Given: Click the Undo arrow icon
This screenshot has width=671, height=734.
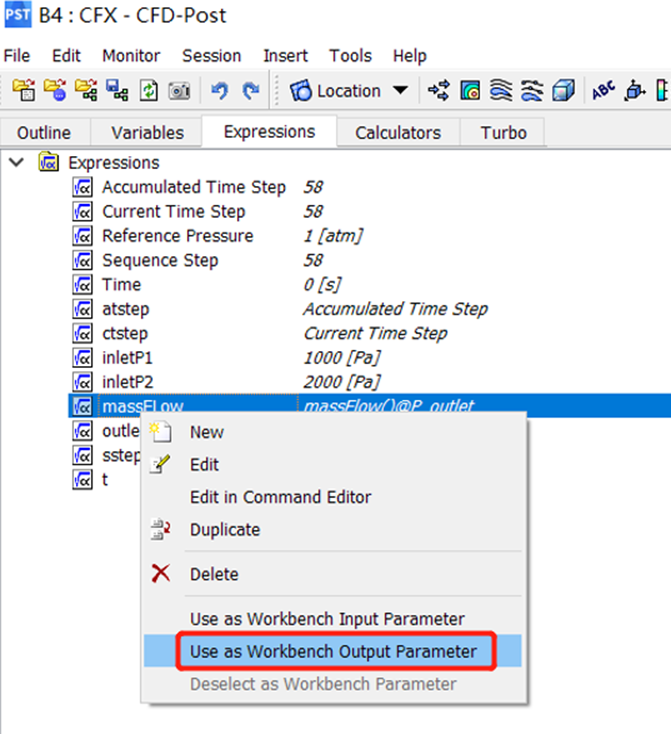Looking at the screenshot, I should tap(220, 90).
